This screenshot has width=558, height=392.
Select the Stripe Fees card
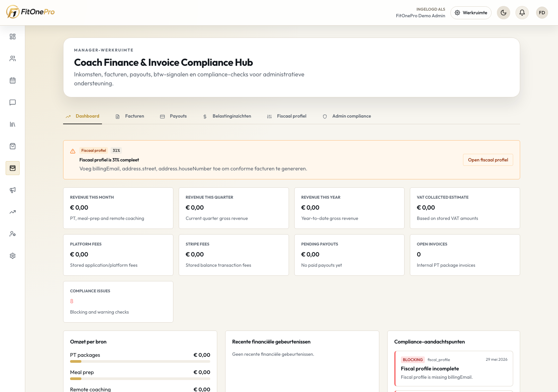click(234, 255)
